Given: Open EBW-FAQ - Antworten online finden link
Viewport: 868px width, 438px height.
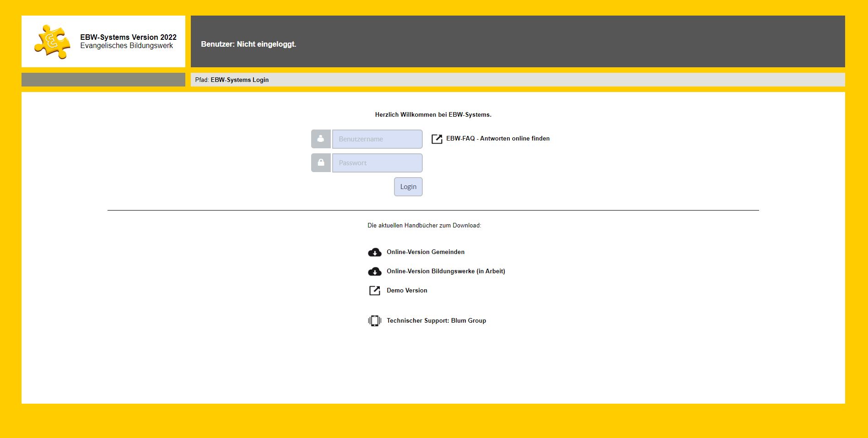Looking at the screenshot, I should click(x=498, y=138).
